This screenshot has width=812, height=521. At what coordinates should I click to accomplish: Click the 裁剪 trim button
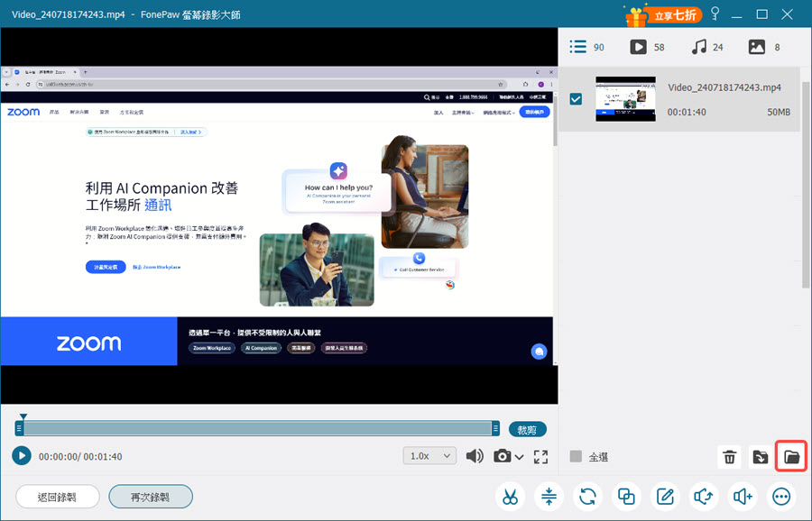(x=527, y=429)
